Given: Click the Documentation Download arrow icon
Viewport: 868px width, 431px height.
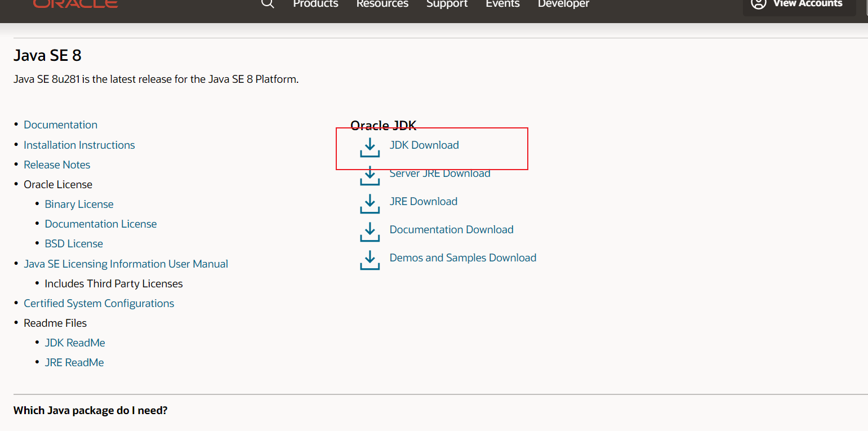Looking at the screenshot, I should [x=370, y=232].
